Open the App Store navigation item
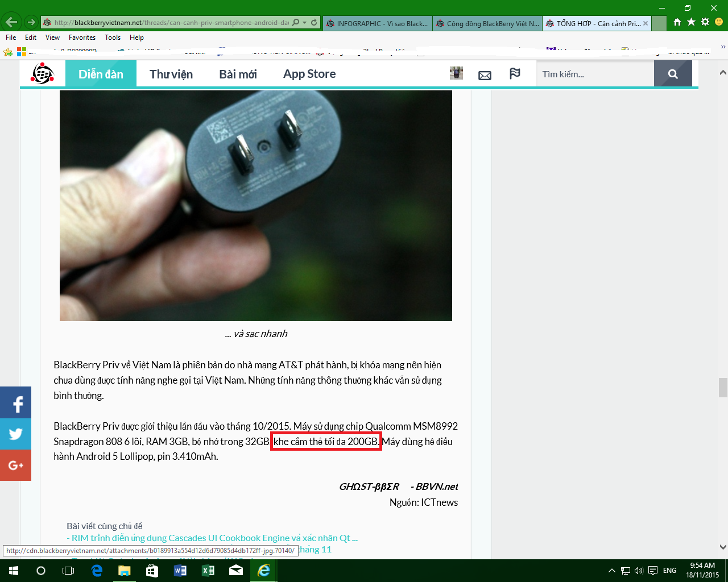Viewport: 728px width, 582px height. (x=309, y=74)
